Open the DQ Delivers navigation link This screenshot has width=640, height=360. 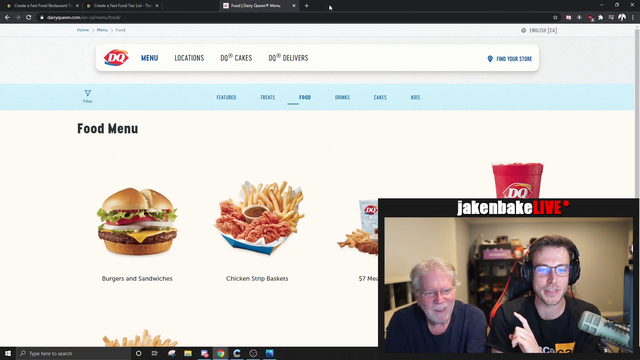(x=288, y=58)
